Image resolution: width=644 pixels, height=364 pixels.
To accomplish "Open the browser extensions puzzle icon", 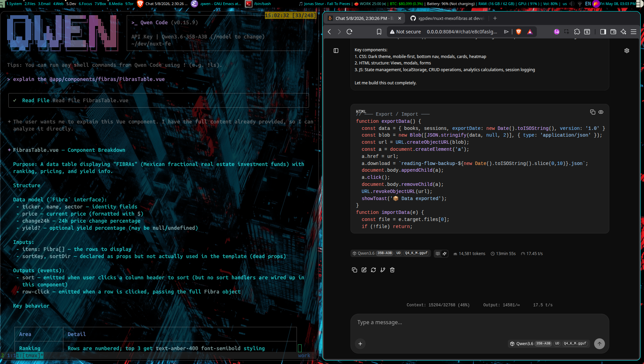I will pos(577,32).
